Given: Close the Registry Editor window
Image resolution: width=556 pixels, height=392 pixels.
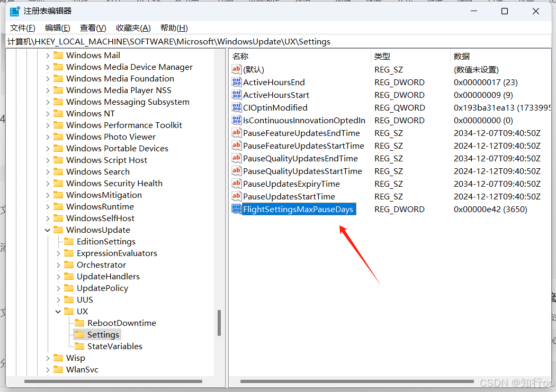Looking at the screenshot, I should (536, 11).
